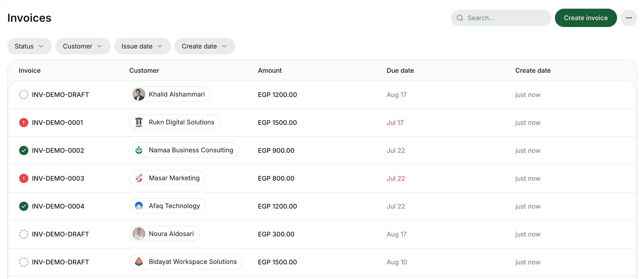The image size is (644, 279).
Task: Open the Namaa Business Consulting customer chip
Action: 184,150
